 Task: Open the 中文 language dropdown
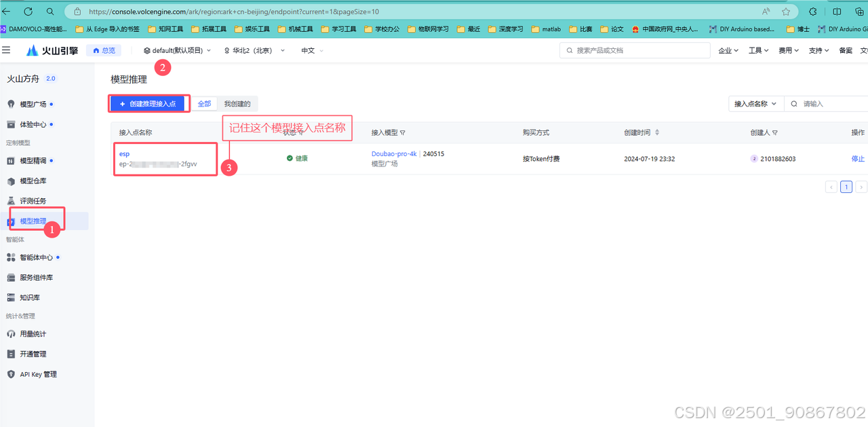pyautogui.click(x=312, y=50)
